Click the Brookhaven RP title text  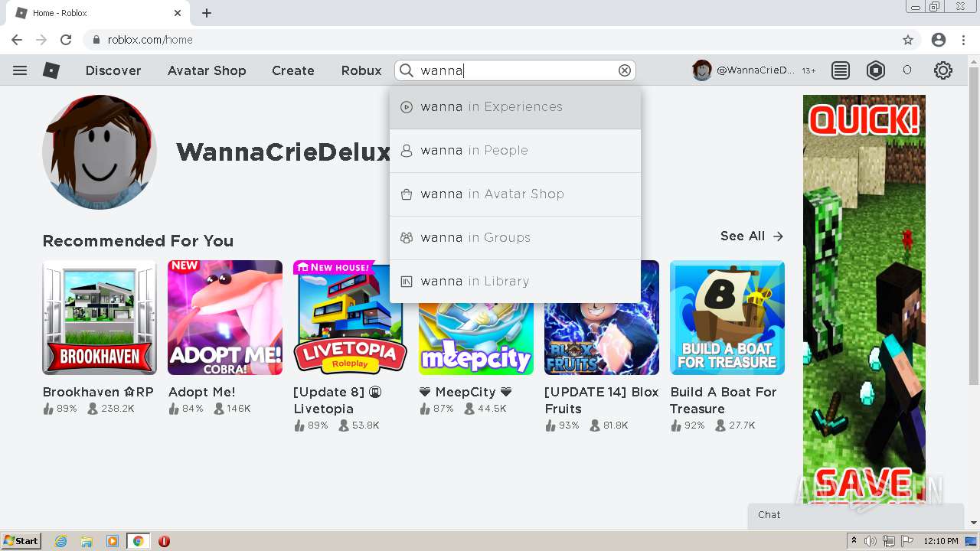click(98, 392)
